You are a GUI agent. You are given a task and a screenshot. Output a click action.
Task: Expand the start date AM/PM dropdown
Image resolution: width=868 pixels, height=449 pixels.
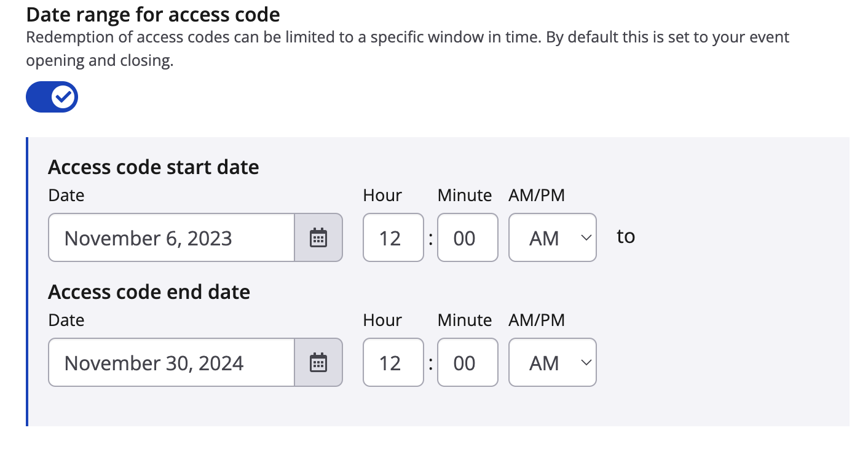(552, 237)
